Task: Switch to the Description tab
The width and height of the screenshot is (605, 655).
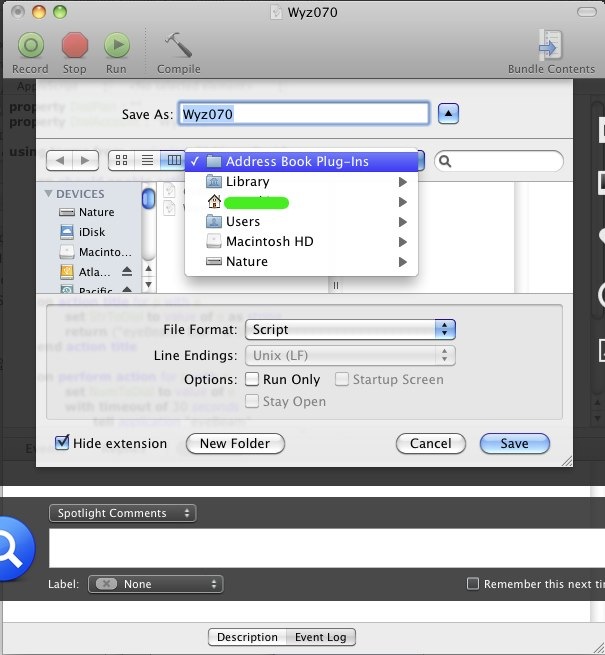Action: click(x=247, y=637)
